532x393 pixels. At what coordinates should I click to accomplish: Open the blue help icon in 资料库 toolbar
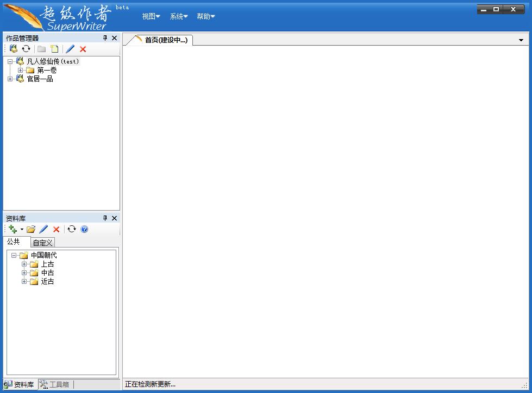click(x=84, y=229)
